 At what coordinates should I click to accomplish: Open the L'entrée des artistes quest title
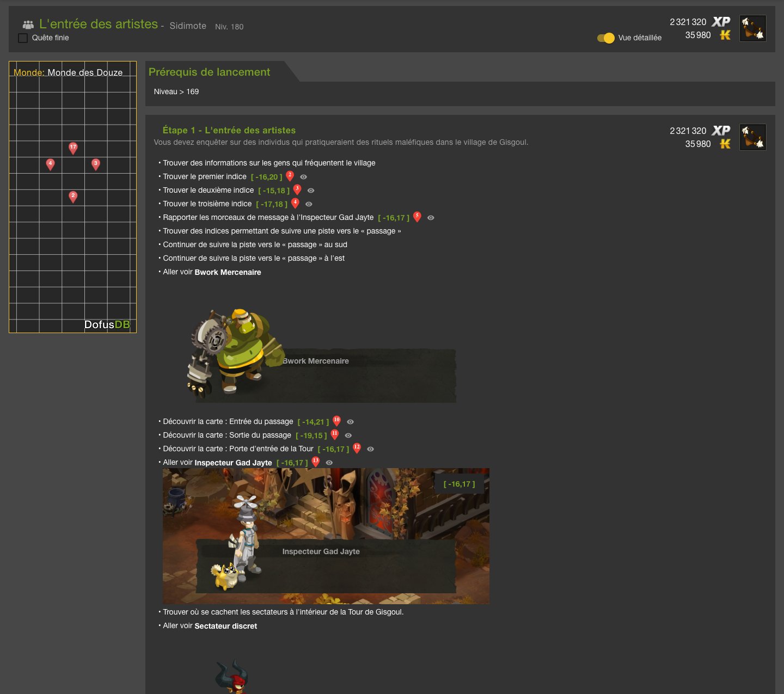[99, 24]
